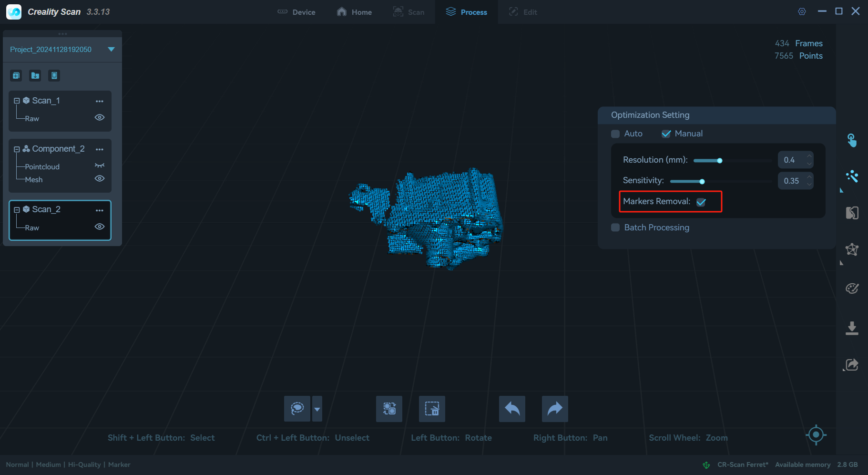868x475 pixels.
Task: Select the one-click process hand icon
Action: [852, 141]
